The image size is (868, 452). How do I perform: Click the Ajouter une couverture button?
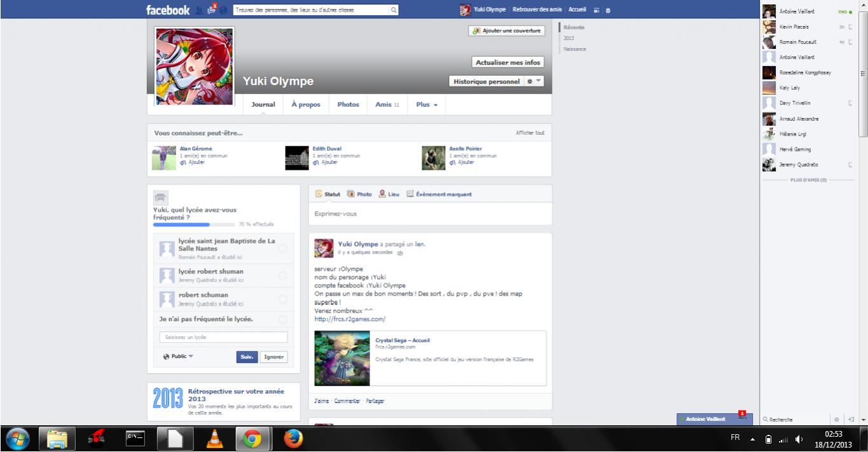coord(507,31)
